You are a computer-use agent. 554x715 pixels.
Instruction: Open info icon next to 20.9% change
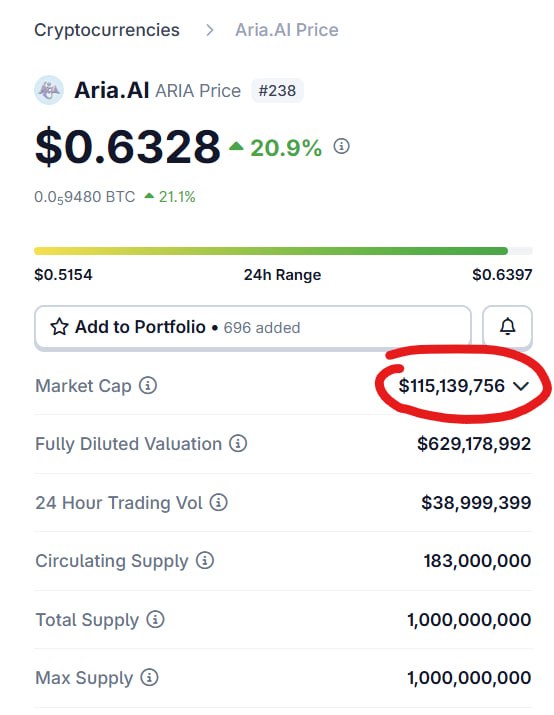(342, 146)
